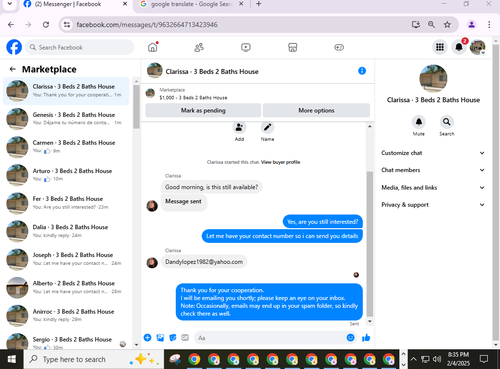500x369 pixels.
Task: Open the Watch video icon
Action: (x=246, y=47)
